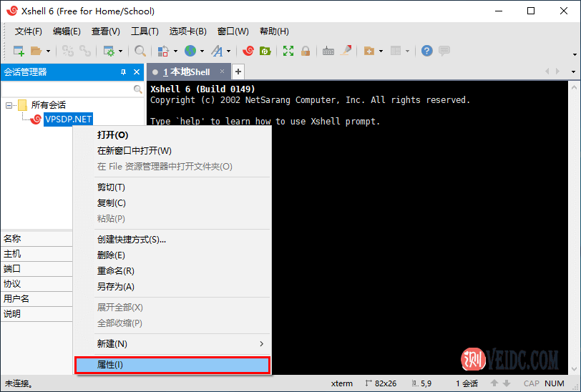Select the 所有会话 folder

click(x=48, y=105)
